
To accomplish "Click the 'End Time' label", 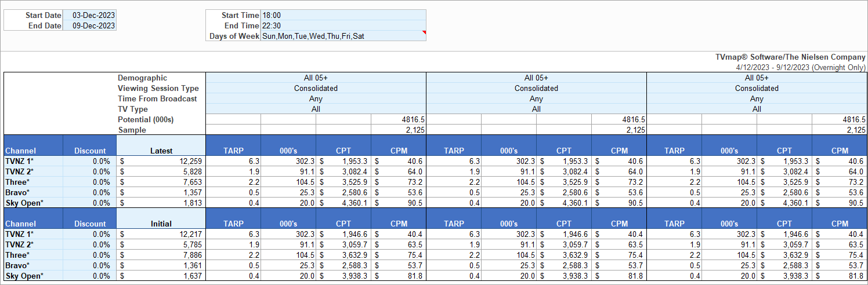I will 242,25.
